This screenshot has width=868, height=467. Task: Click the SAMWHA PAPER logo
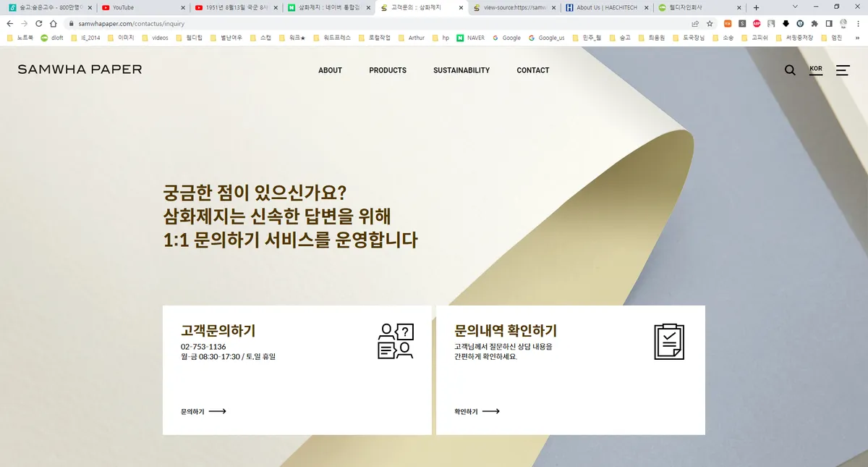click(x=80, y=70)
